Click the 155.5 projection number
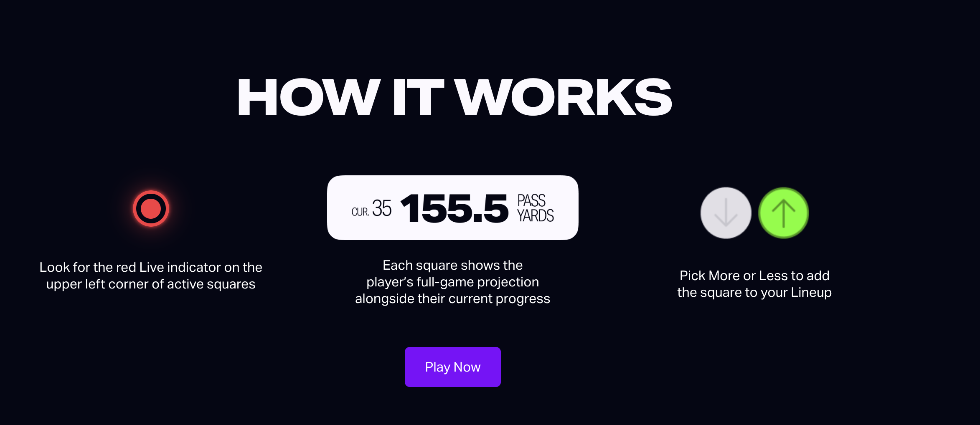Screen dimensions: 980x425 pyautogui.click(x=454, y=208)
